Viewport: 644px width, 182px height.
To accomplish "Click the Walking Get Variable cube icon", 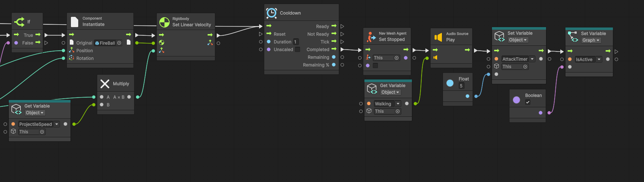I will (x=372, y=89).
